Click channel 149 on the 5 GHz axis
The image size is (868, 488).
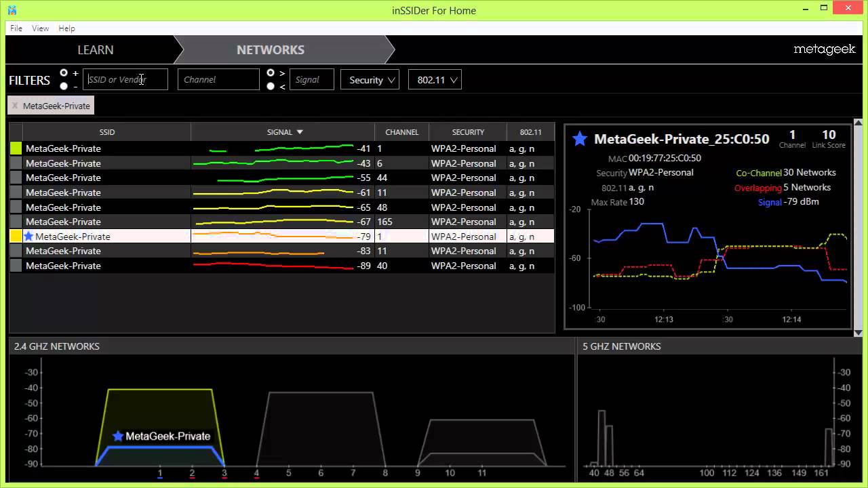click(x=800, y=472)
